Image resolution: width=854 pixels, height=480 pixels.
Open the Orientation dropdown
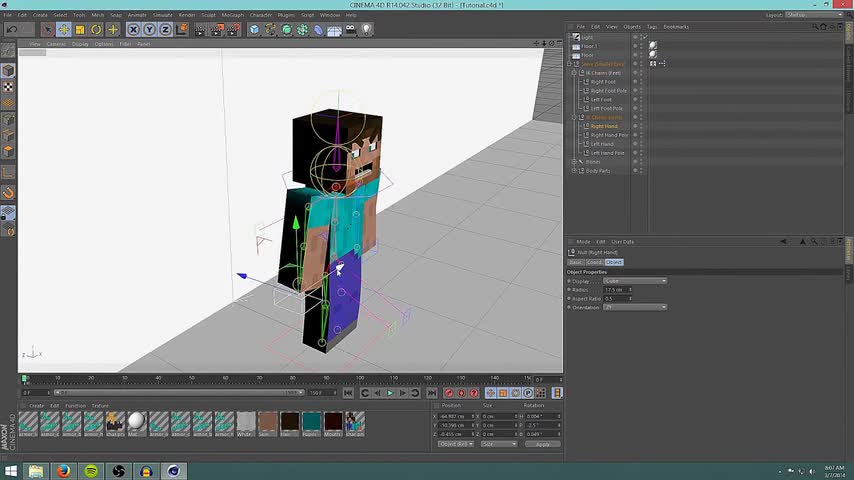[x=635, y=308]
